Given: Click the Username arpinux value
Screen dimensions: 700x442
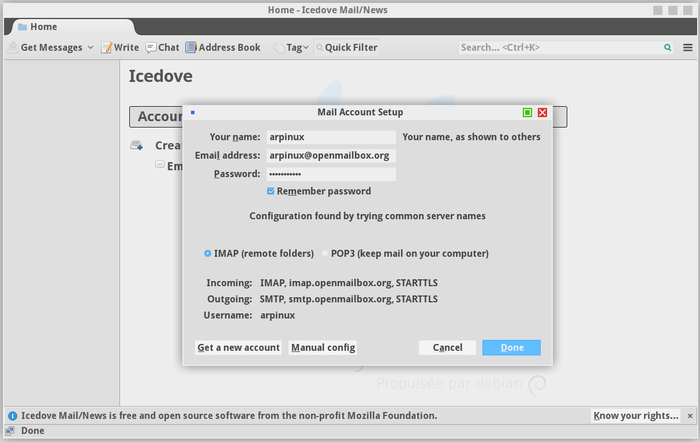Looking at the screenshot, I should [x=277, y=315].
